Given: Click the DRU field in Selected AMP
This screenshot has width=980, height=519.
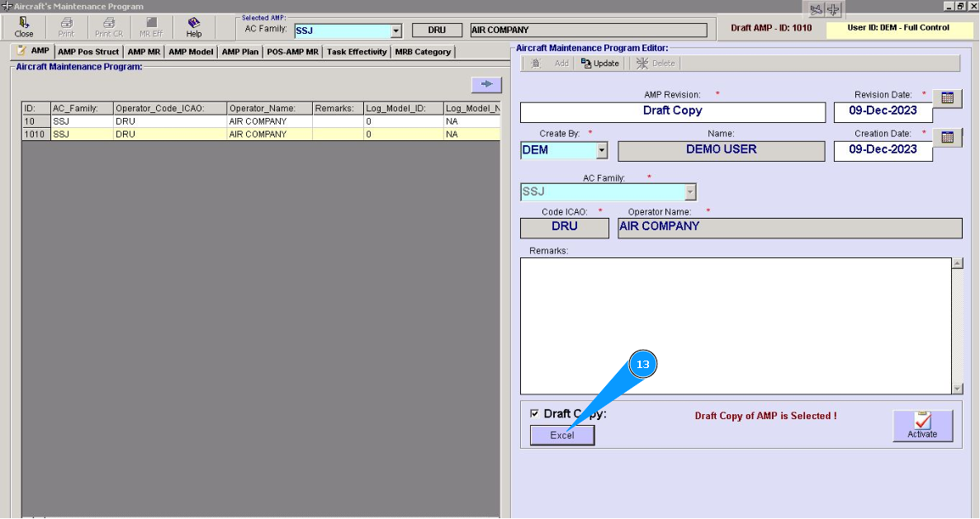Looking at the screenshot, I should coord(437,30).
